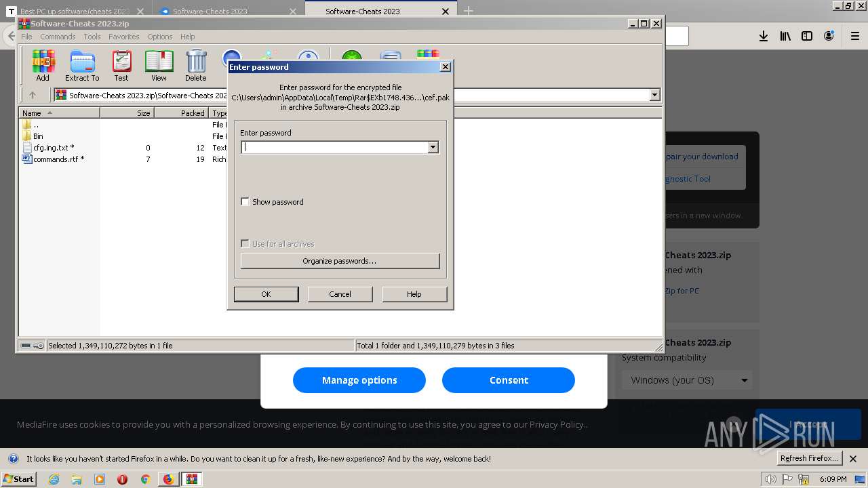The height and width of the screenshot is (488, 868).
Task: Open the Firefox hamburger menu
Action: 855,36
